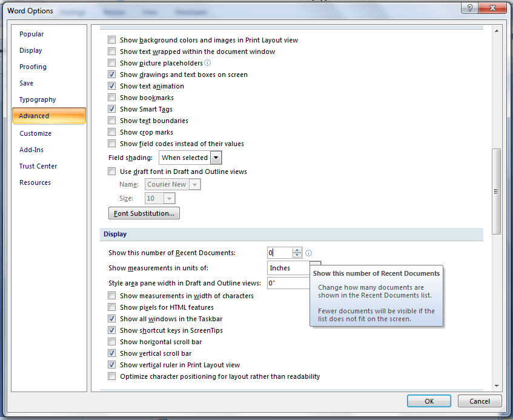Disable Show vertical scroll bar checkbox
Screen dimensions: 513x420
pyautogui.click(x=112, y=353)
